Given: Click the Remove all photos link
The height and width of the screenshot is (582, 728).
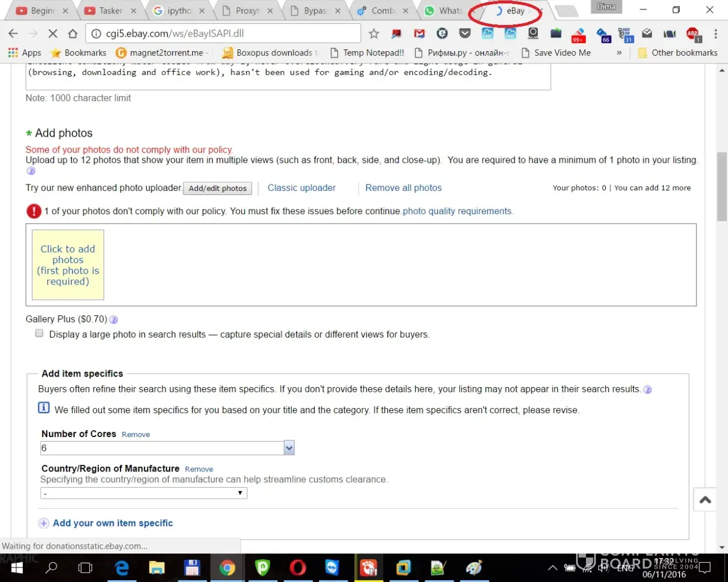Looking at the screenshot, I should 403,188.
